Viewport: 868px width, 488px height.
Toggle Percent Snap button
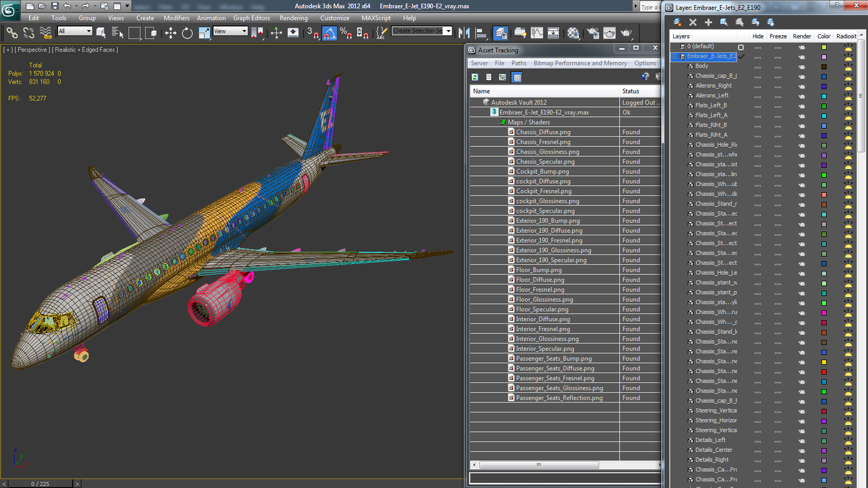[346, 33]
